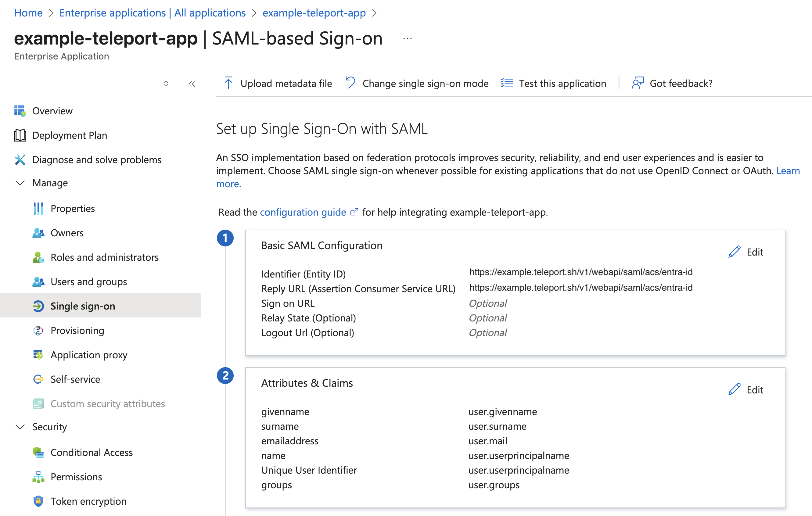Open Self-service settings

point(75,379)
